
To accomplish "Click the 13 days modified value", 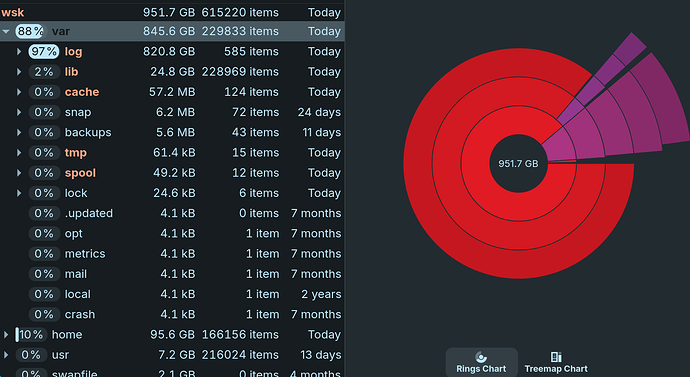I will click(x=321, y=355).
